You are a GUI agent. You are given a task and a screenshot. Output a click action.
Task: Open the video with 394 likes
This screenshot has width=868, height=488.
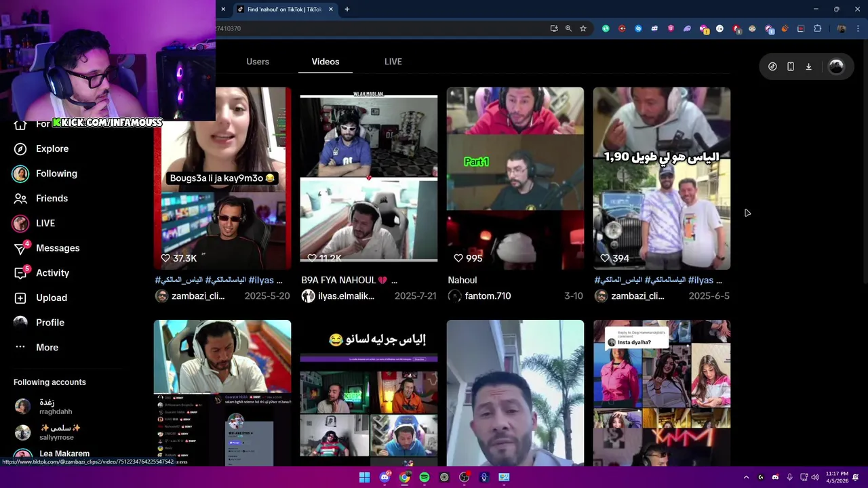(662, 178)
